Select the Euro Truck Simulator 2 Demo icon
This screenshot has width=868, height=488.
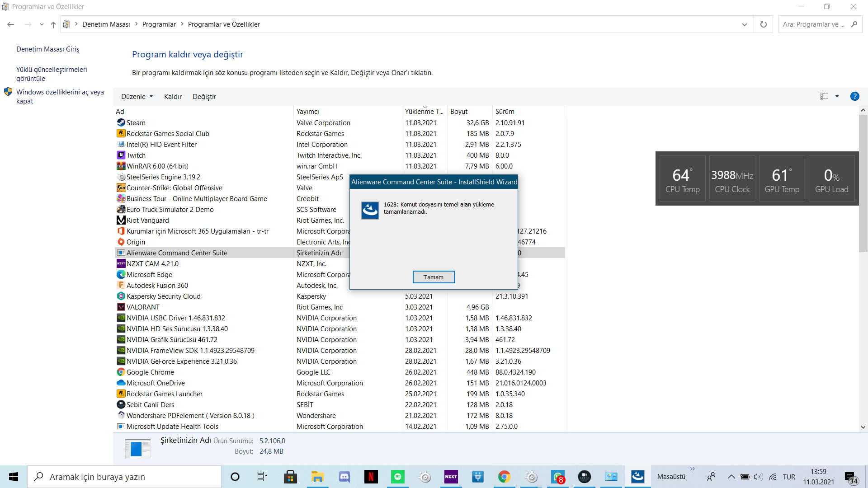pyautogui.click(x=121, y=209)
